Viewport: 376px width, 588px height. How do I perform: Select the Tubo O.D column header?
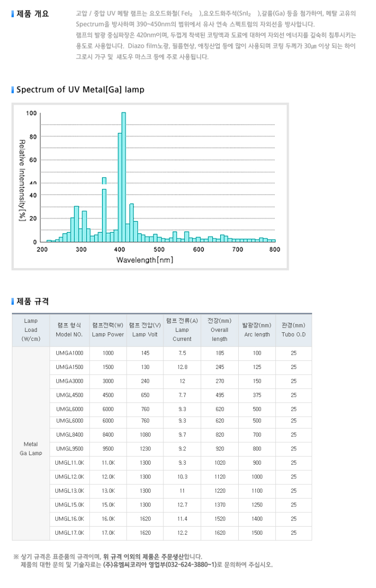coord(293,330)
